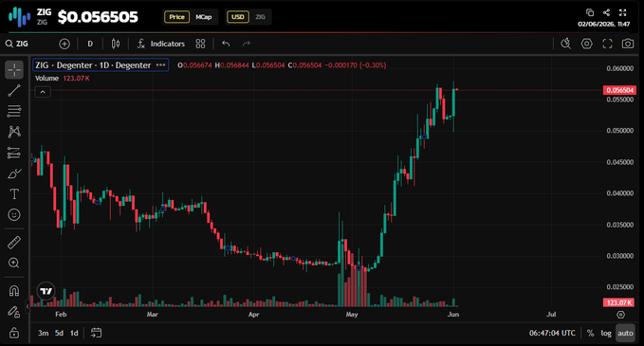Open the forecasting and measurement tools
644x346 pixels.
[x=14, y=153]
